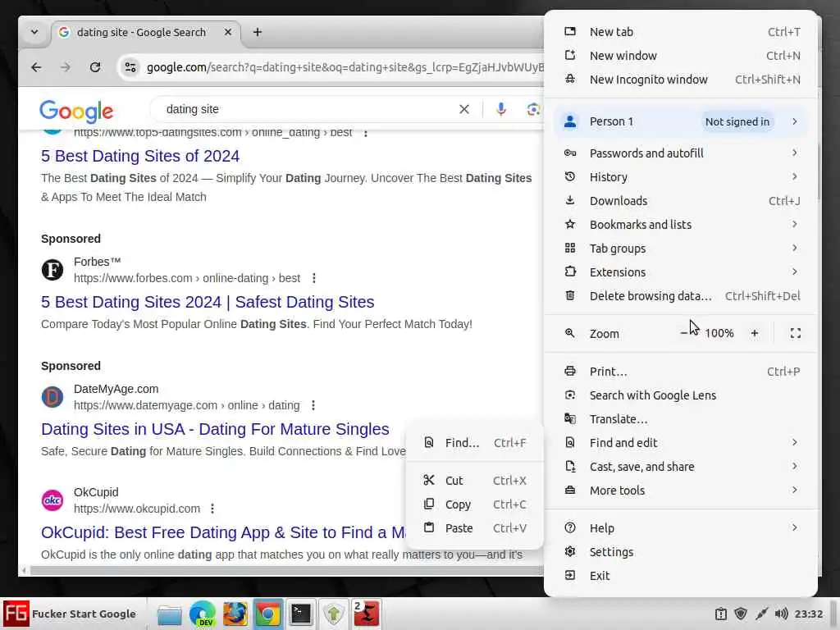Expand the Help submenu
The width and height of the screenshot is (840, 630).
click(x=682, y=528)
